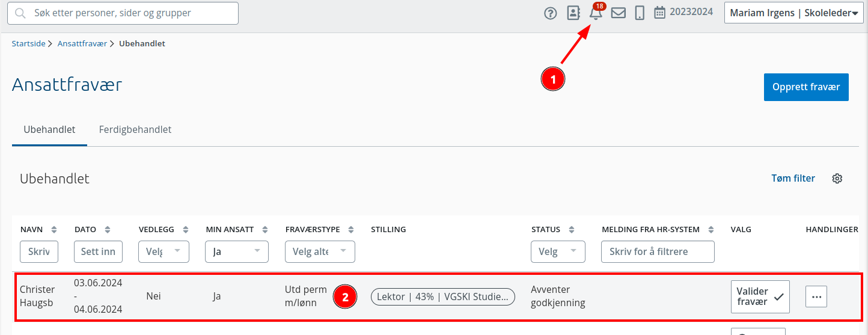Screen dimensions: 868x335
Task: Expand the Fraværstype Velg alternativ dropdown
Action: (320, 251)
